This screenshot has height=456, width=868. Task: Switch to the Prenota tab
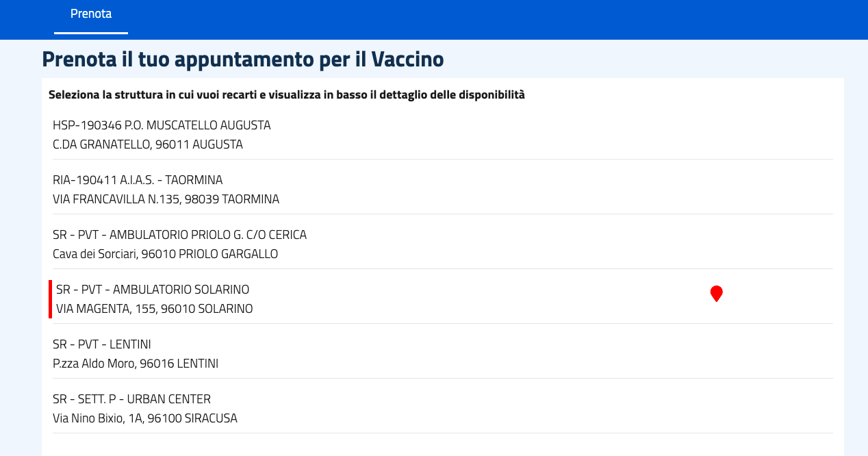click(x=91, y=12)
